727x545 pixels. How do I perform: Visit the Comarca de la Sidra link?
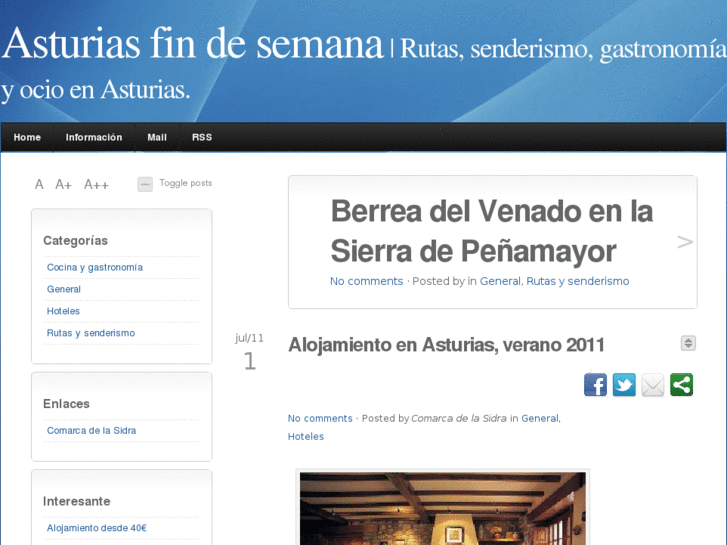[x=91, y=430]
